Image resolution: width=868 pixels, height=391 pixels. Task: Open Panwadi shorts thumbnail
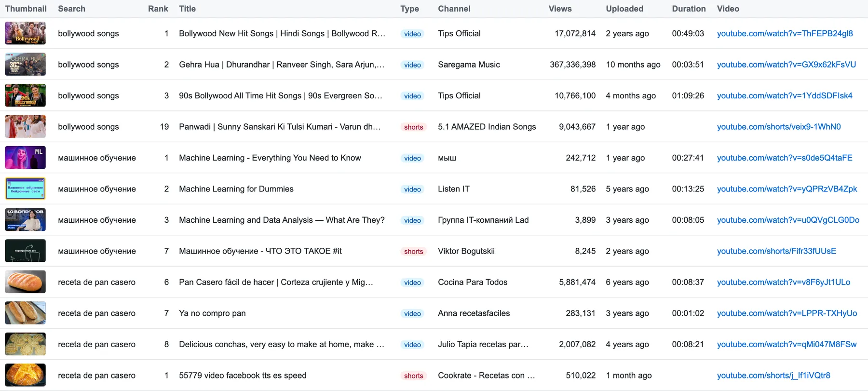25,126
